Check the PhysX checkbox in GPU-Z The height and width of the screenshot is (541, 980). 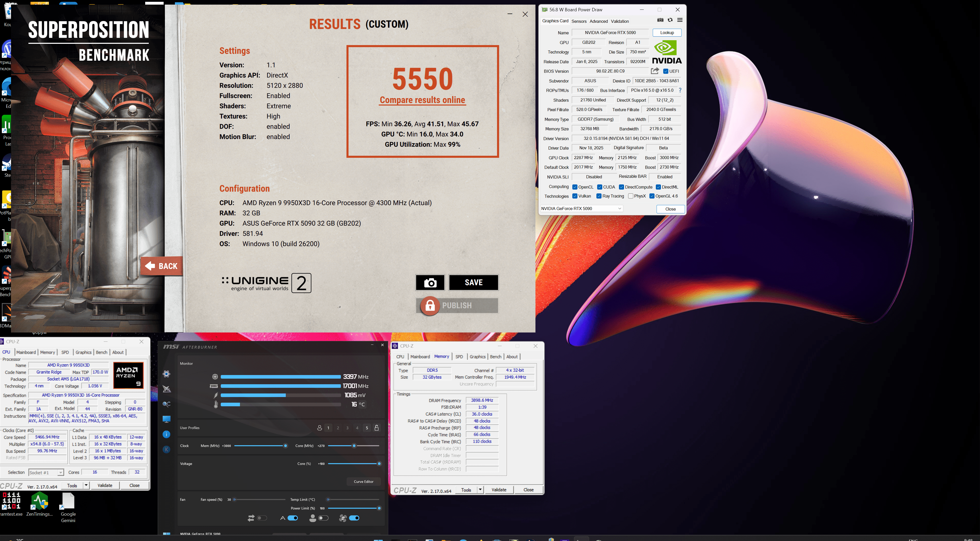[631, 196]
